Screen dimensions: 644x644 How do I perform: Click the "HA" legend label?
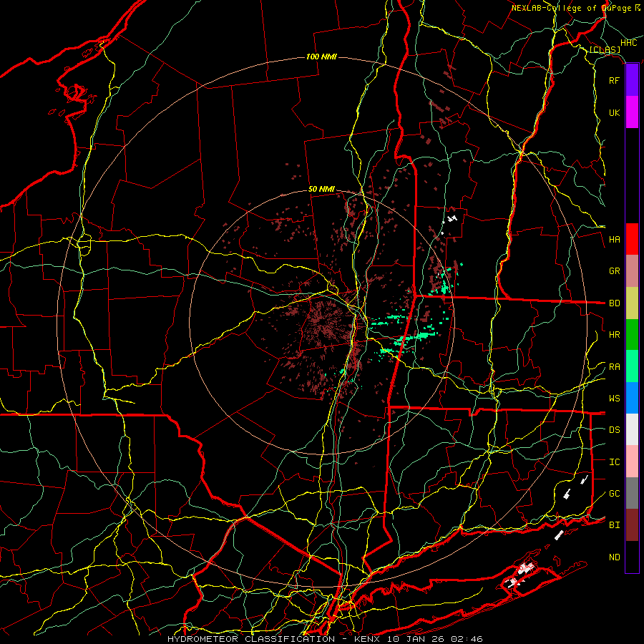pyautogui.click(x=615, y=239)
